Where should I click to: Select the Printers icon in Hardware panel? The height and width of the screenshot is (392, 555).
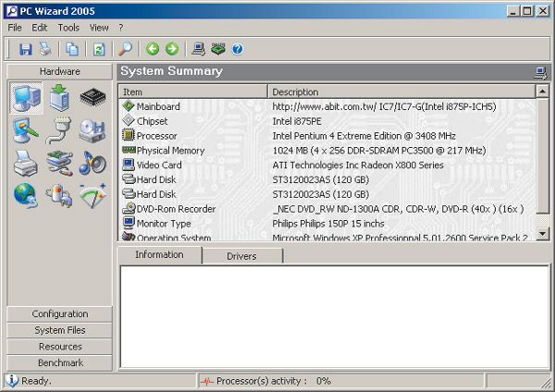[x=26, y=163]
